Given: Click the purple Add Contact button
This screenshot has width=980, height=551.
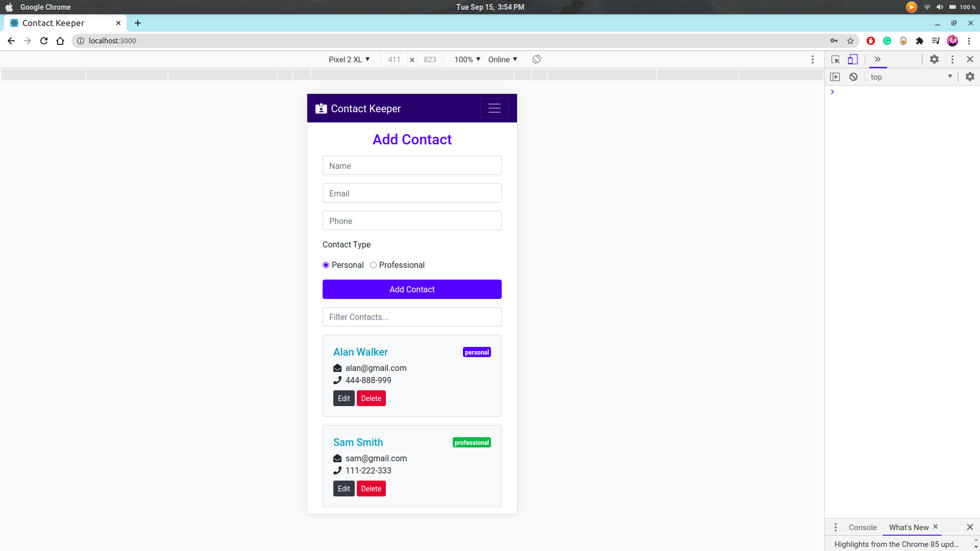Looking at the screenshot, I should click(412, 289).
